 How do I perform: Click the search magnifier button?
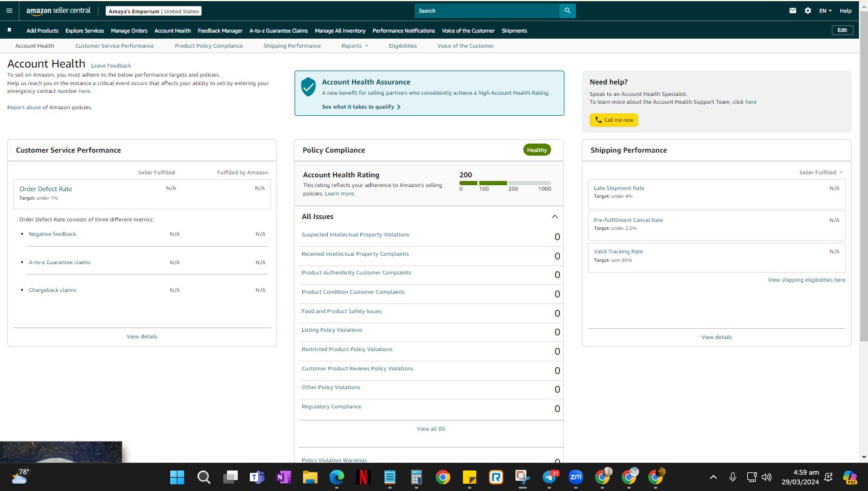click(567, 11)
